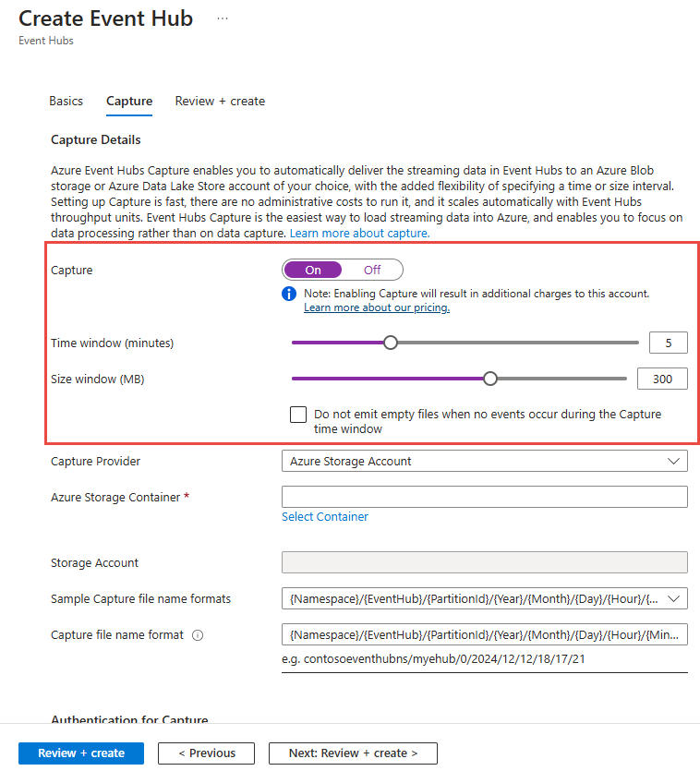Switch to the Basics tab

66,101
